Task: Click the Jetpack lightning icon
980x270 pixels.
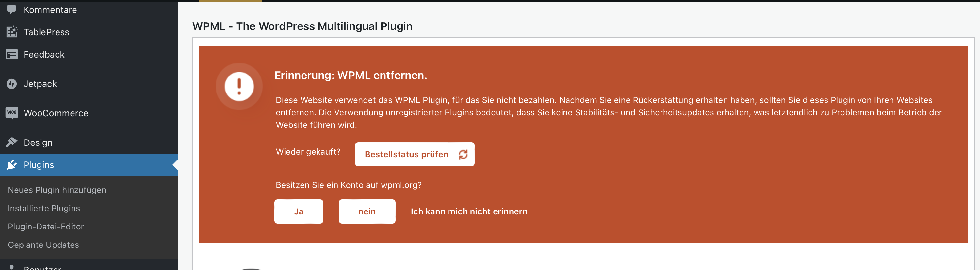Action: (12, 84)
